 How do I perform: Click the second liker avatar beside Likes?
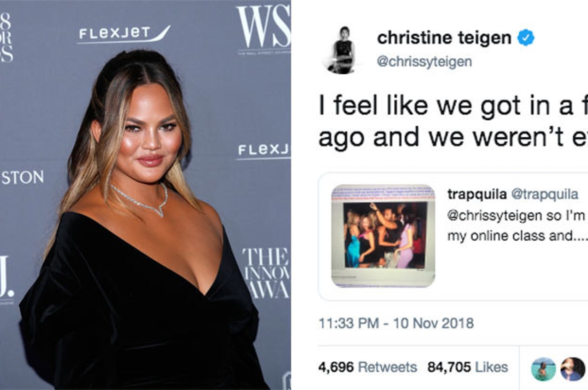[572, 368]
